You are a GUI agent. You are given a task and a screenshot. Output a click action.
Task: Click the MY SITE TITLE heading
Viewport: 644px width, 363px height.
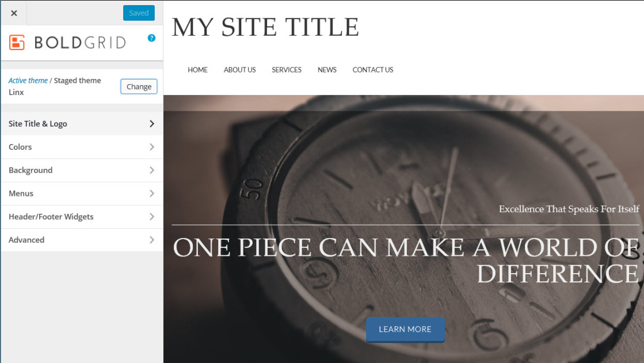tap(265, 27)
